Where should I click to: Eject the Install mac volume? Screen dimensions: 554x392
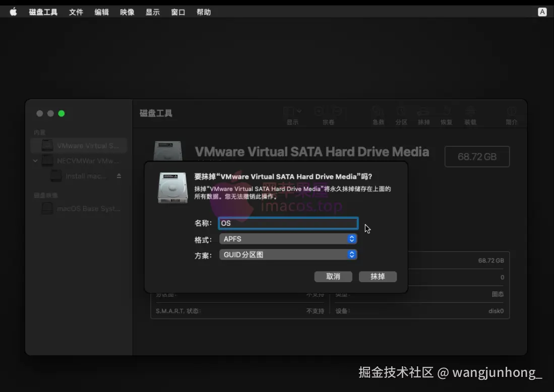click(118, 176)
